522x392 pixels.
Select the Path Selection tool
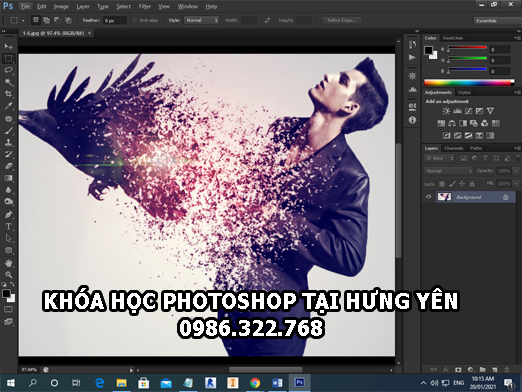tap(9, 238)
